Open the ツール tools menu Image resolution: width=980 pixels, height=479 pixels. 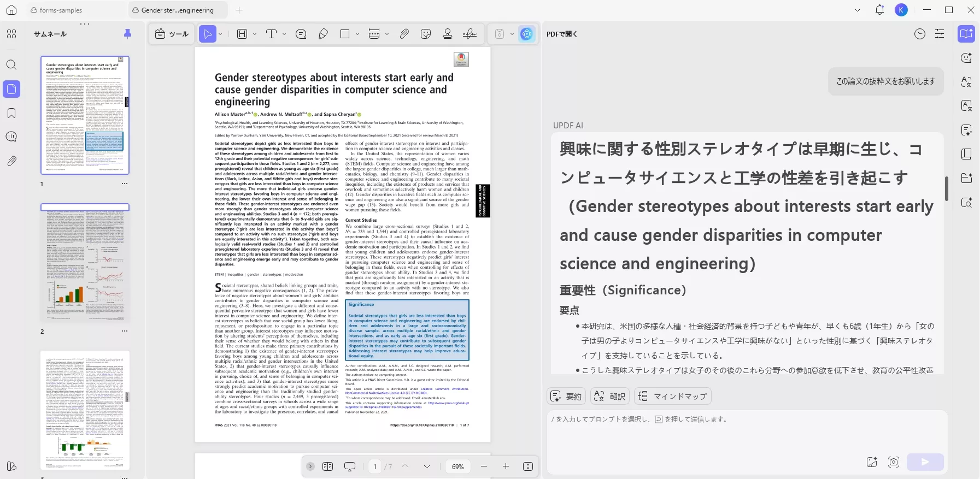click(172, 34)
